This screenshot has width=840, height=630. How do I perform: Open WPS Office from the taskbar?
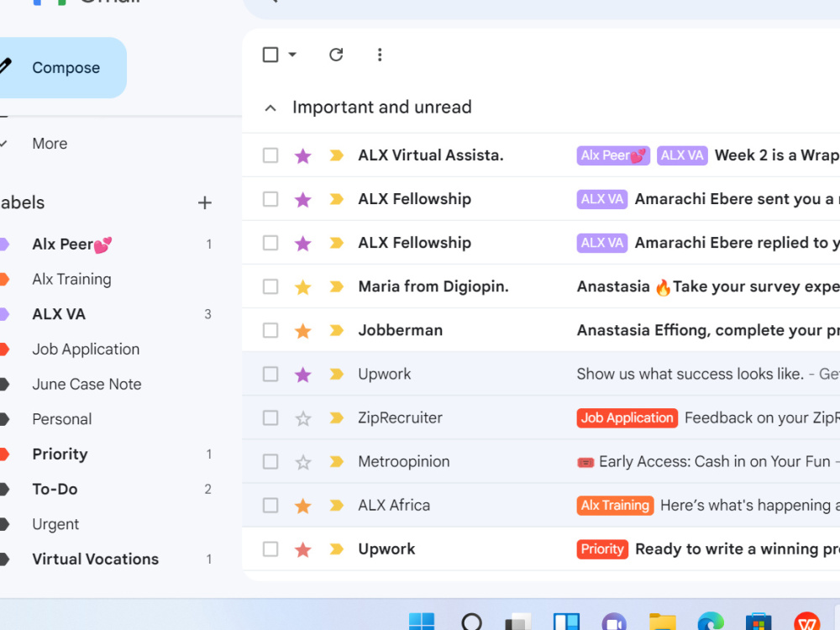point(806,622)
